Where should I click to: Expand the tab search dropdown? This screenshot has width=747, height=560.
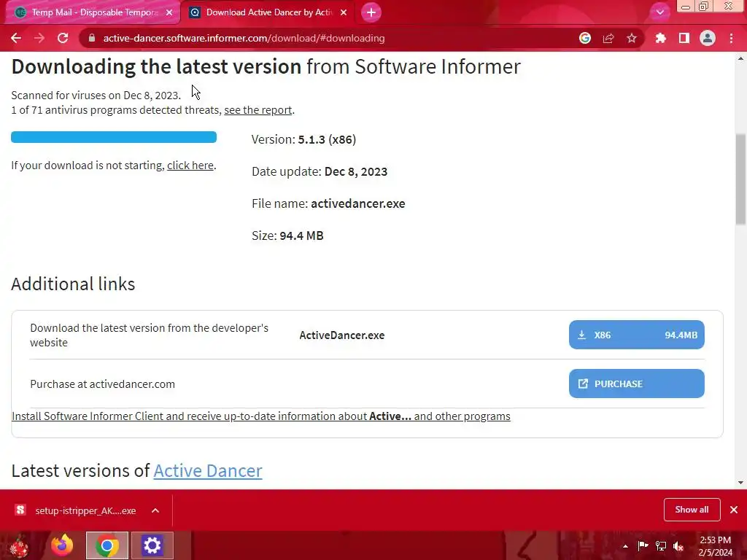point(659,12)
